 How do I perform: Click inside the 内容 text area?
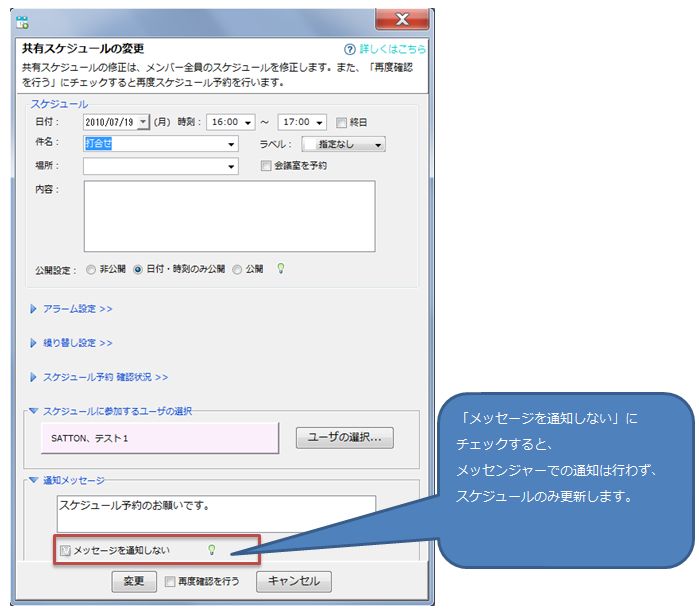[230, 216]
